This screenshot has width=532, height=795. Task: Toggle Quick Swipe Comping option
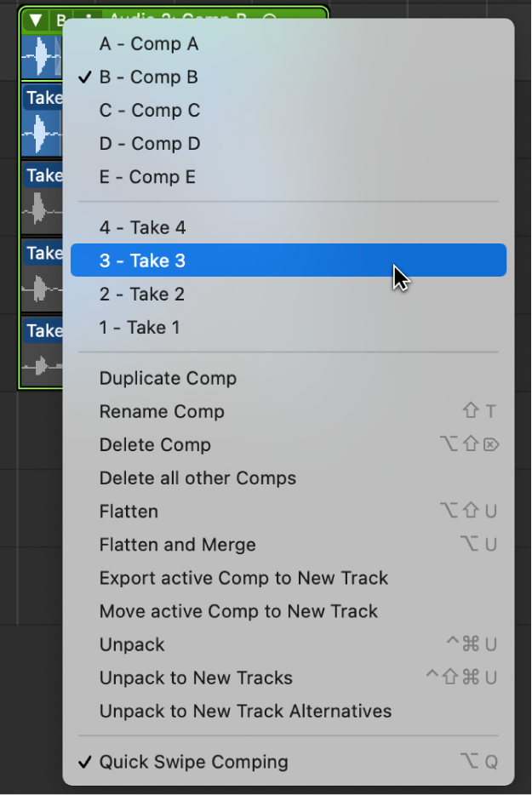[193, 762]
